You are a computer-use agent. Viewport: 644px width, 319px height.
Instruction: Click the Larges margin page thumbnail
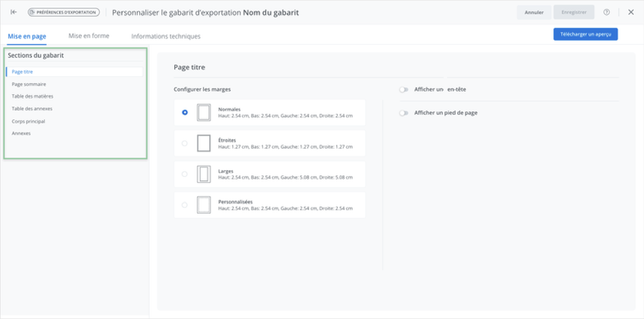[204, 174]
